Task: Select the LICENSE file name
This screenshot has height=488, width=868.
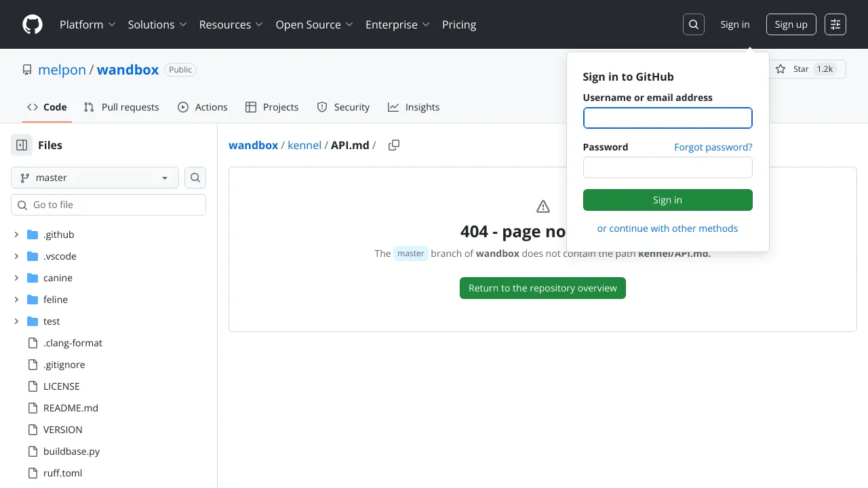Action: pyautogui.click(x=62, y=386)
